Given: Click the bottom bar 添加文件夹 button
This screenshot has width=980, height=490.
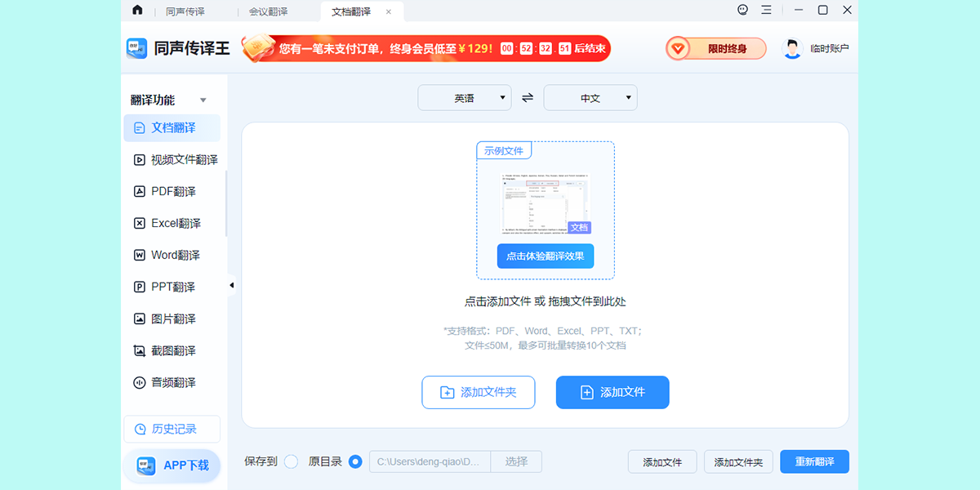Looking at the screenshot, I should [738, 461].
